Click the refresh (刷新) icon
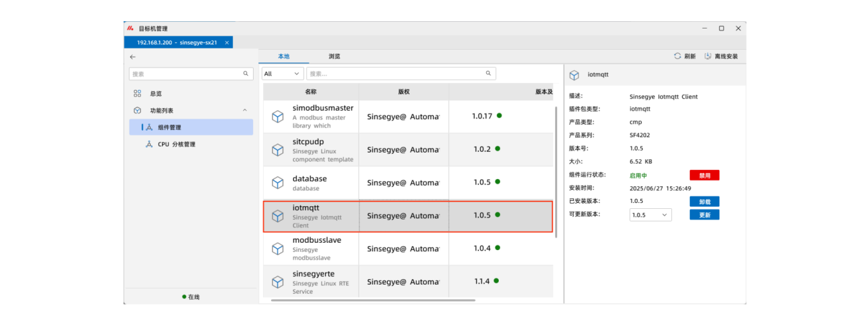Screen dimensions: 868x315 tap(677, 56)
